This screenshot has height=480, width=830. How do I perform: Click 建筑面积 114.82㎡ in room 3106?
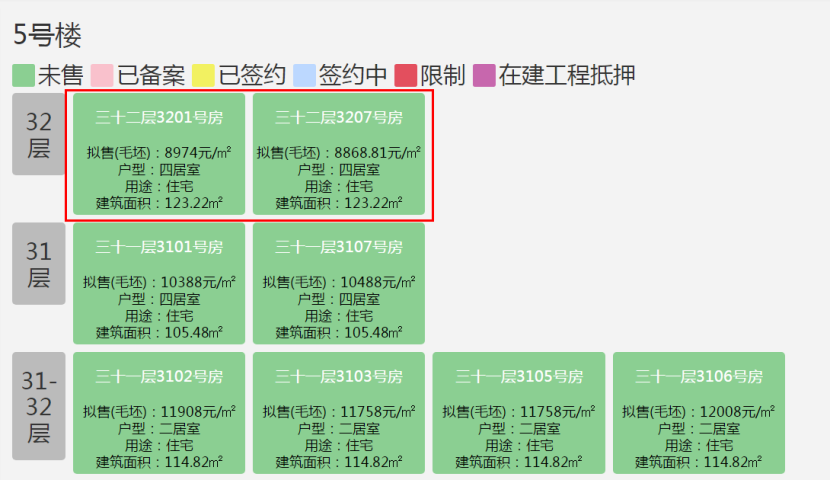pos(699,462)
